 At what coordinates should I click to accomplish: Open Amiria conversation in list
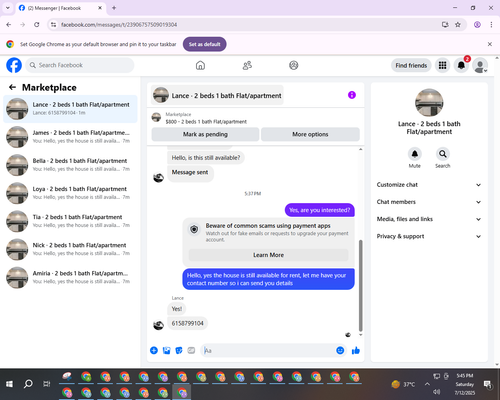point(70,277)
